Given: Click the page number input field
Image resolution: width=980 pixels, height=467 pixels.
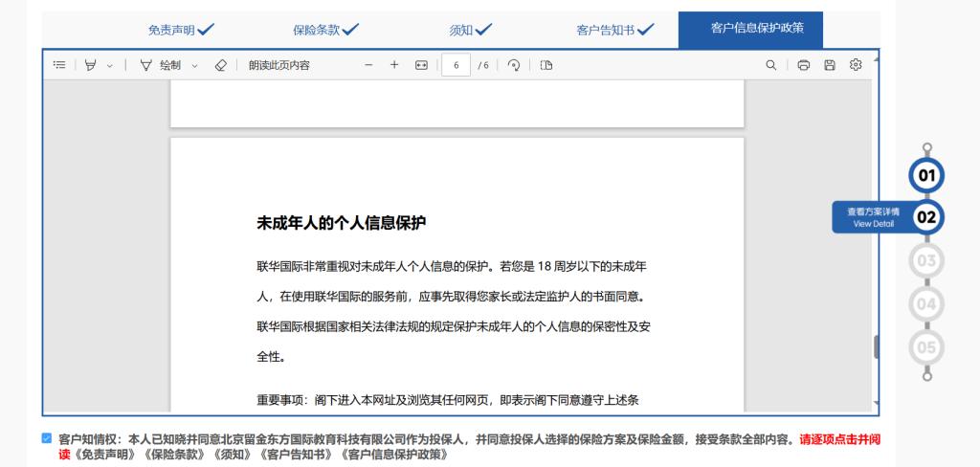Looking at the screenshot, I should (457, 65).
